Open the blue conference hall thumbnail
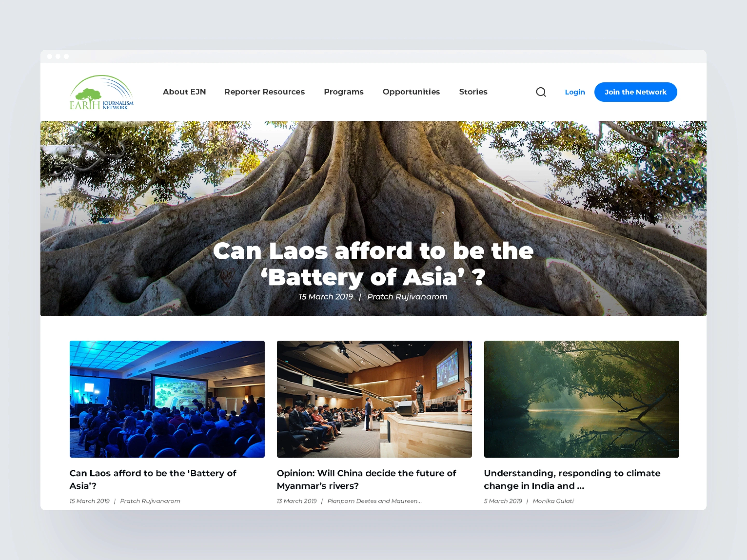 point(167,399)
